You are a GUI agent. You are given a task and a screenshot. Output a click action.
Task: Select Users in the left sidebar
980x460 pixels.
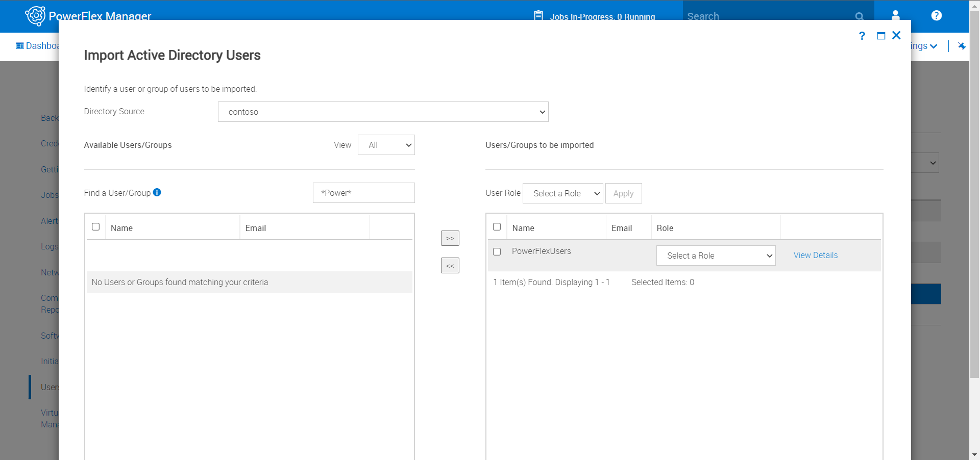[x=49, y=387]
